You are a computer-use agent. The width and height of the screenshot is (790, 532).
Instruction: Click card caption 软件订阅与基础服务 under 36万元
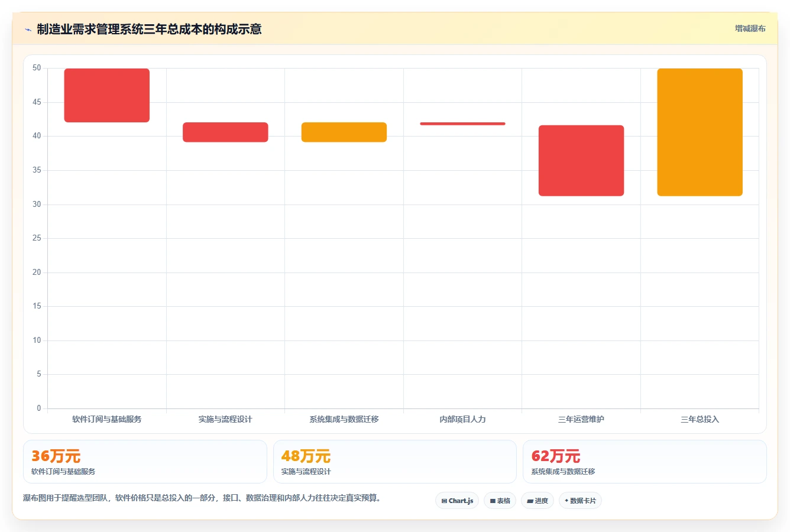click(x=63, y=472)
